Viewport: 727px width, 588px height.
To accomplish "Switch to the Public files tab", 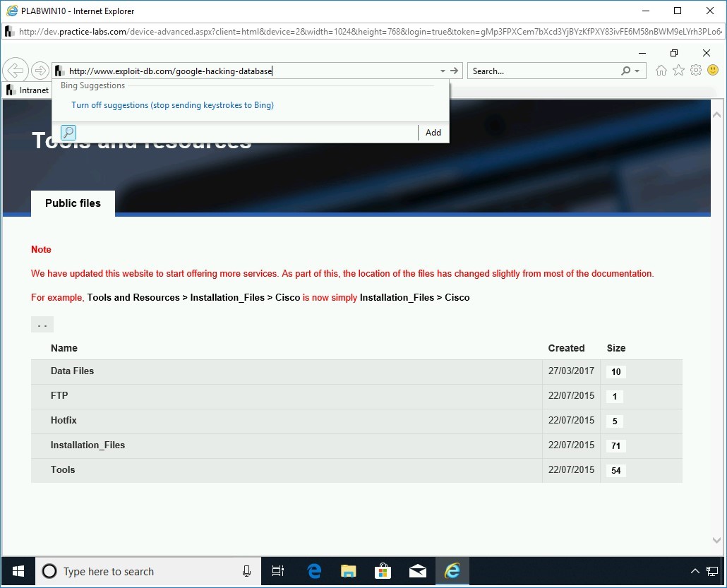I will click(x=72, y=203).
